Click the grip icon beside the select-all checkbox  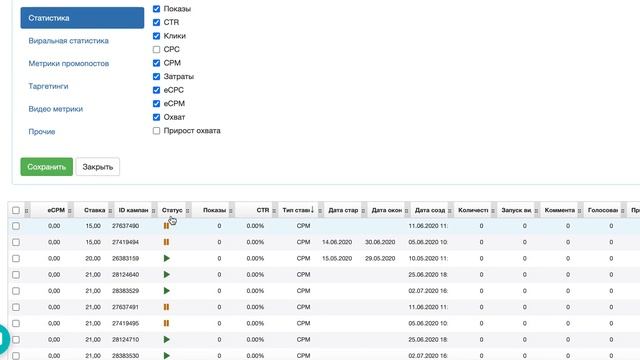tap(27, 211)
